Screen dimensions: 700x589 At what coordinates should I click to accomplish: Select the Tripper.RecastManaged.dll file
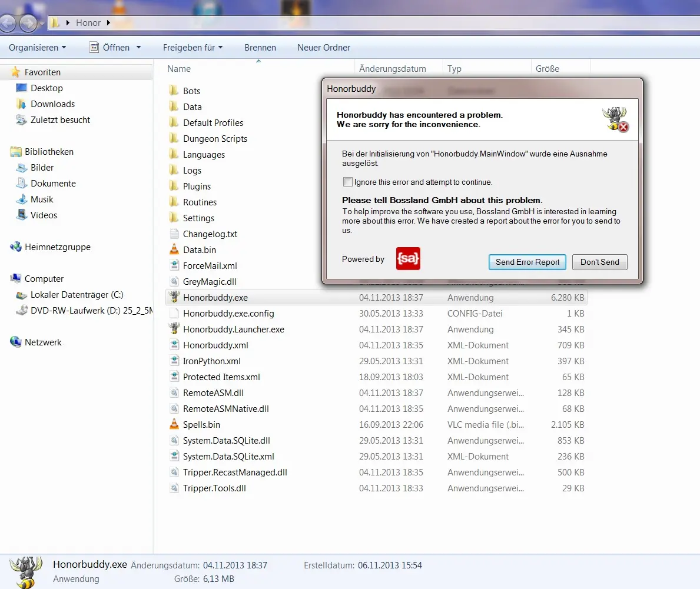coord(235,472)
